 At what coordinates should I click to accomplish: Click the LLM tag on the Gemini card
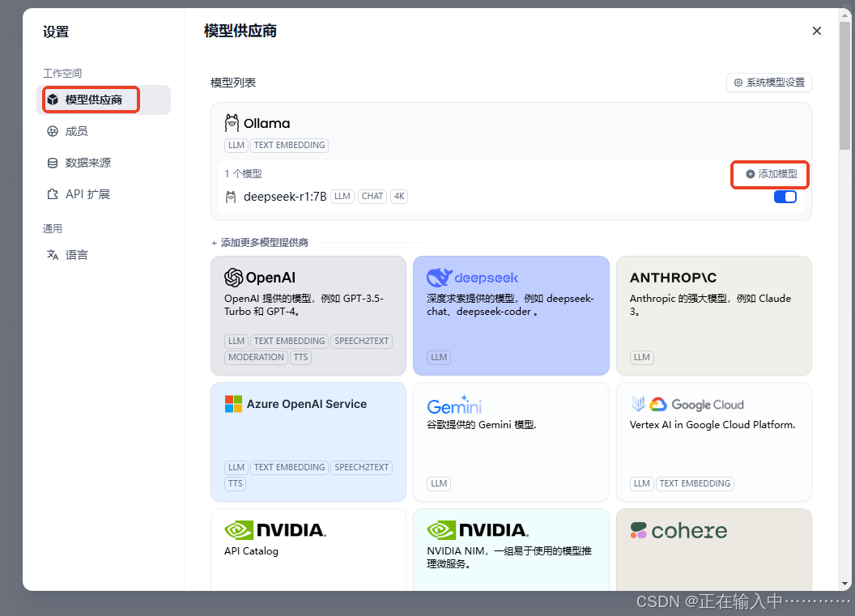(x=439, y=483)
